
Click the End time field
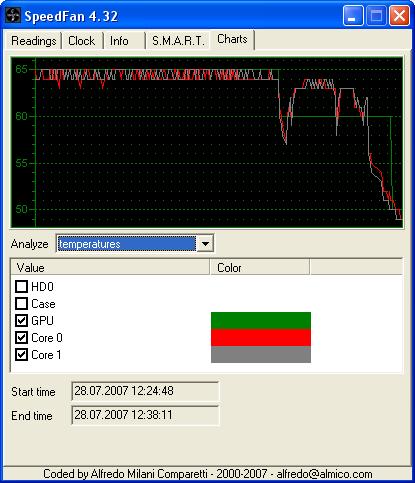point(145,415)
